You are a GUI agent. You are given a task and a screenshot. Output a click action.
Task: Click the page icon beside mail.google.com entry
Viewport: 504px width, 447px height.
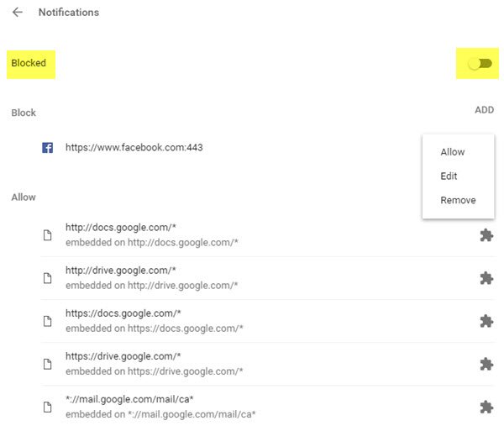[x=48, y=407]
